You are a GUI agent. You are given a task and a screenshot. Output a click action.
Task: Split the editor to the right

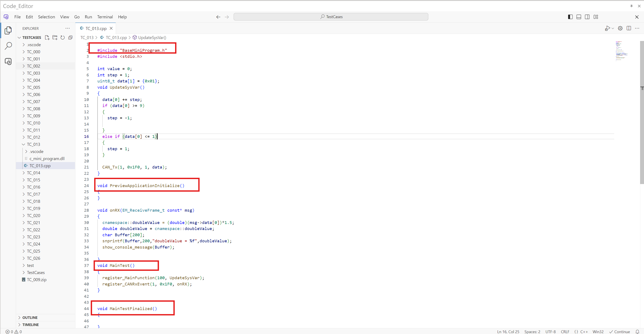click(628, 28)
